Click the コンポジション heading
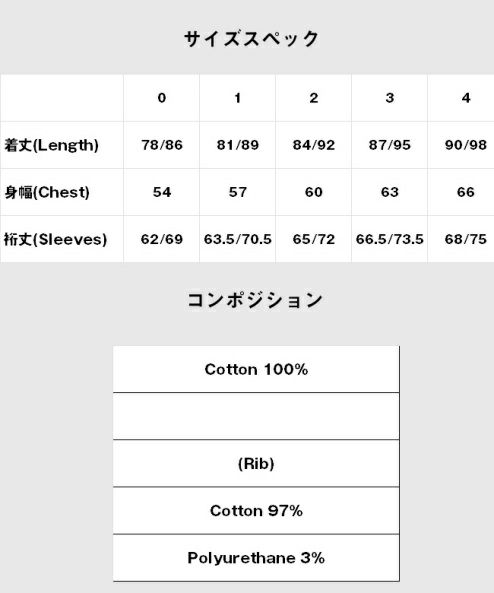The image size is (494, 593). (255, 300)
